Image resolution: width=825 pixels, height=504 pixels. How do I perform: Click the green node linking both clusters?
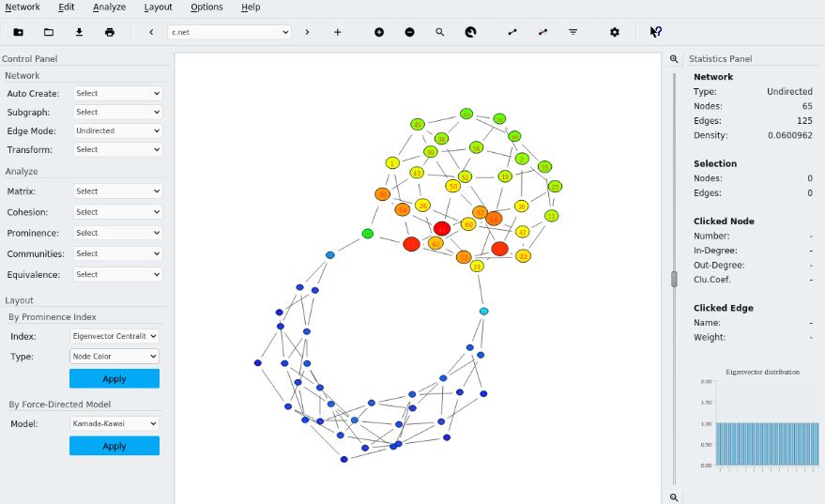click(368, 234)
